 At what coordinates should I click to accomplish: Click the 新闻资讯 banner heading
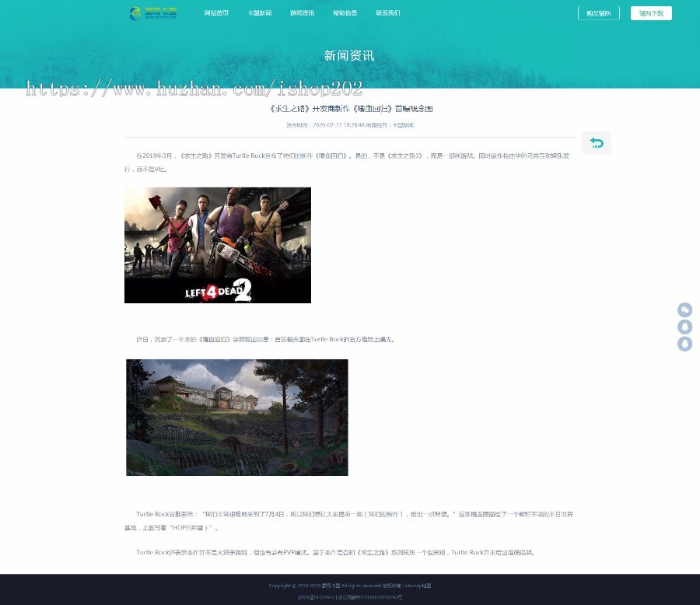pos(349,56)
